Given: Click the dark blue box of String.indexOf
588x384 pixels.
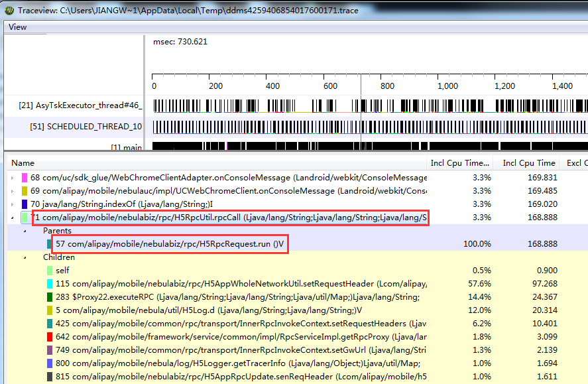Looking at the screenshot, I should (25, 204).
